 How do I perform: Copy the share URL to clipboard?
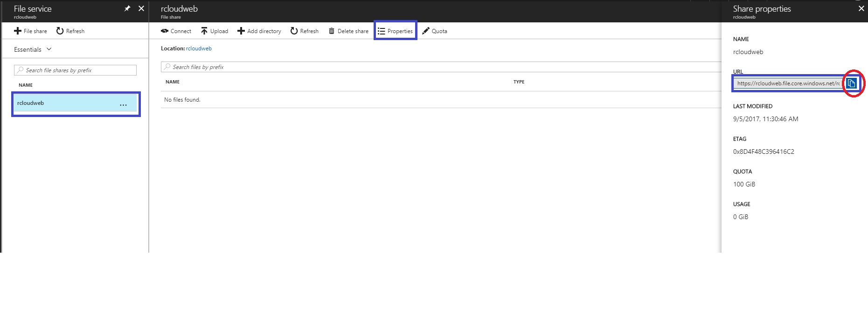click(x=852, y=83)
